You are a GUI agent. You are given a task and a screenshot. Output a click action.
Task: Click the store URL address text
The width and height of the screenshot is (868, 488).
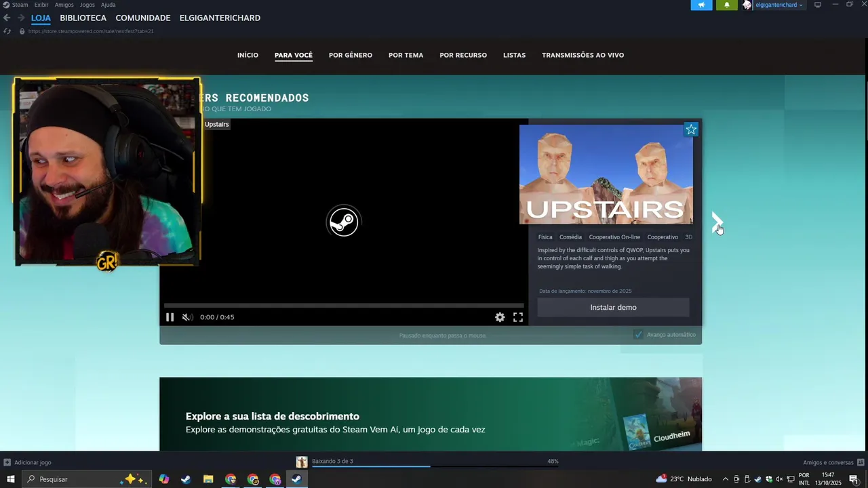click(91, 31)
